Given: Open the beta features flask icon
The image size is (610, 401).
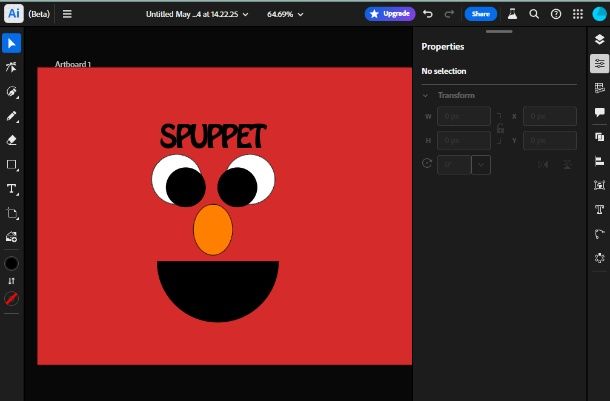Looking at the screenshot, I should [512, 14].
